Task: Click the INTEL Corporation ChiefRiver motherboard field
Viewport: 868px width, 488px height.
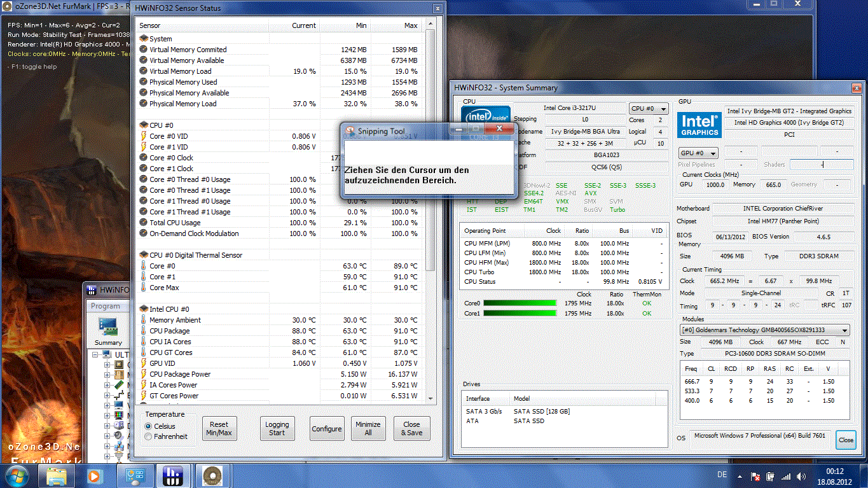Action: (x=782, y=209)
